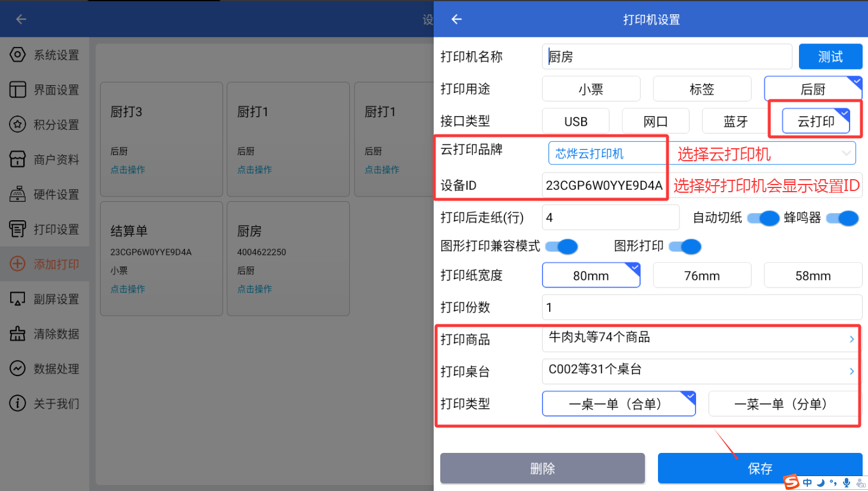This screenshot has height=491, width=868.
Task: Click the 系统设置 gear icon in sidebar
Action: pos(18,55)
